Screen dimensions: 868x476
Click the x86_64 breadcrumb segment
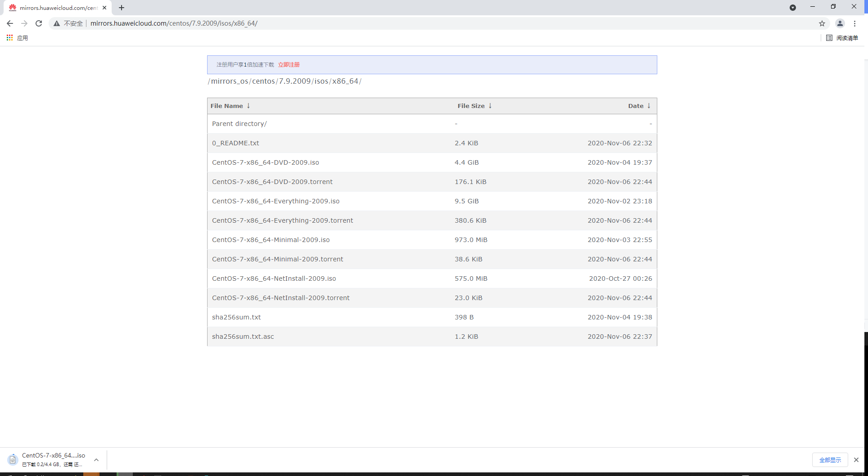pos(345,81)
